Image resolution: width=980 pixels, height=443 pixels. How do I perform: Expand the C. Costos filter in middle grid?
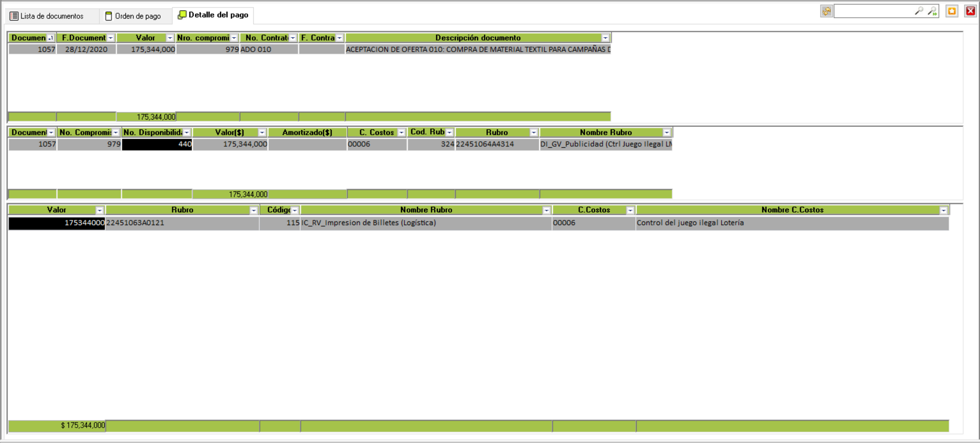pos(402,132)
